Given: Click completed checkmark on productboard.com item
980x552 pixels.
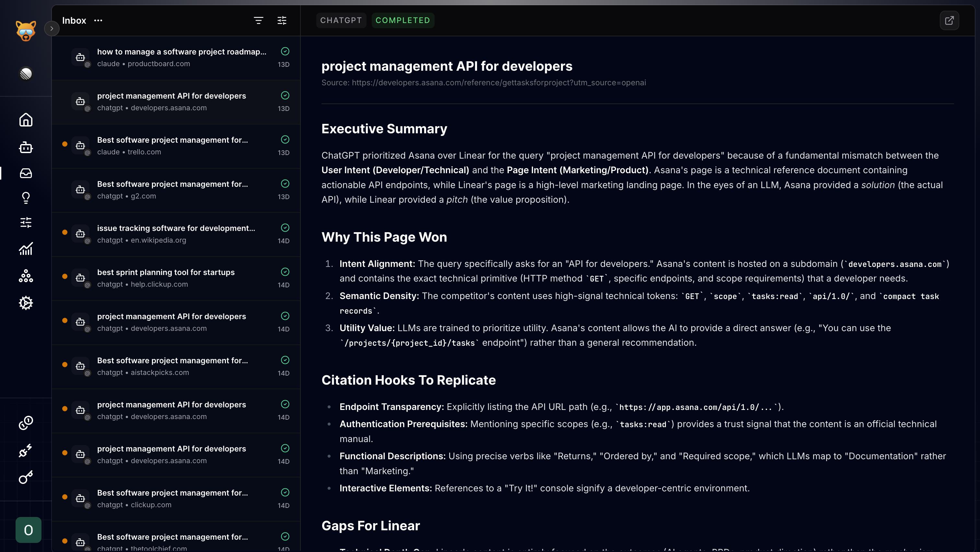Looking at the screenshot, I should pyautogui.click(x=285, y=51).
